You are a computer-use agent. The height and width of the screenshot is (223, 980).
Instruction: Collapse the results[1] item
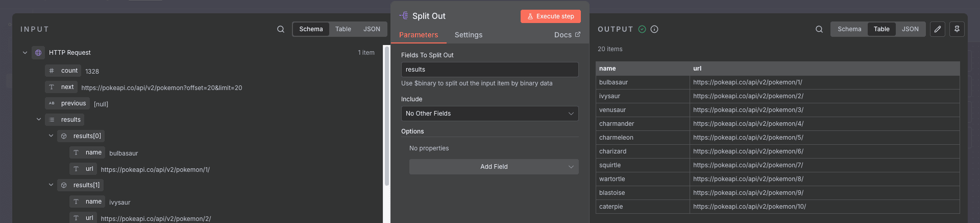point(51,185)
